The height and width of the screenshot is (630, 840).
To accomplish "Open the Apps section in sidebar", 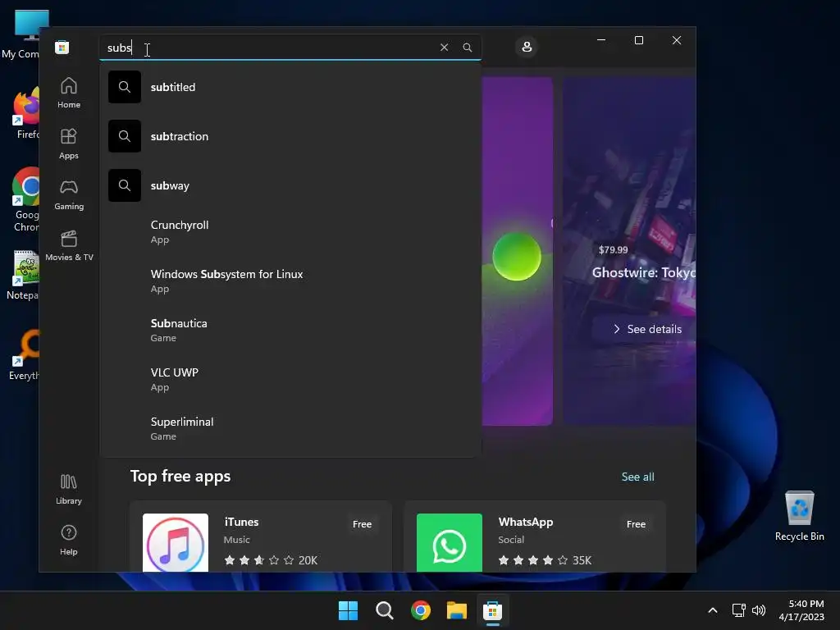I will [69, 144].
